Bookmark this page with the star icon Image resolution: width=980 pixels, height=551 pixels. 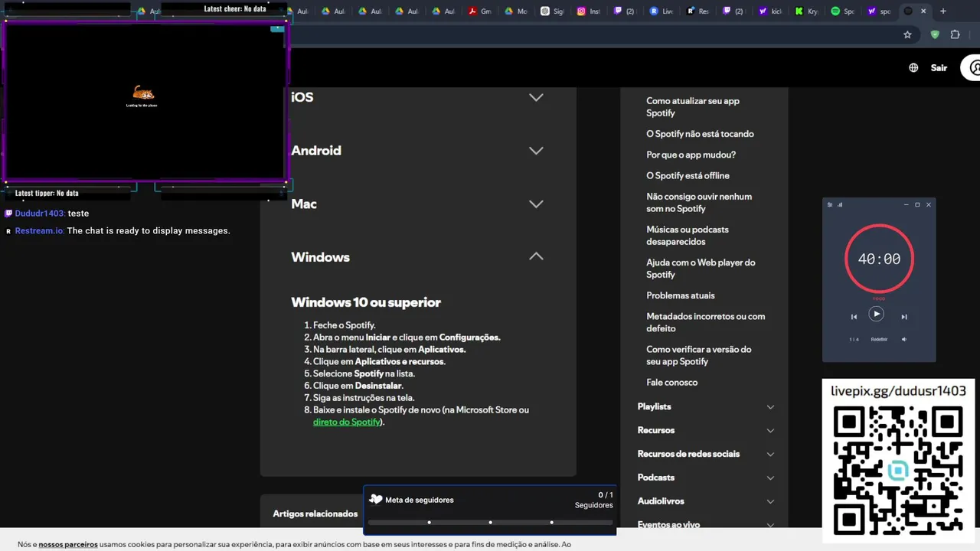click(x=907, y=34)
